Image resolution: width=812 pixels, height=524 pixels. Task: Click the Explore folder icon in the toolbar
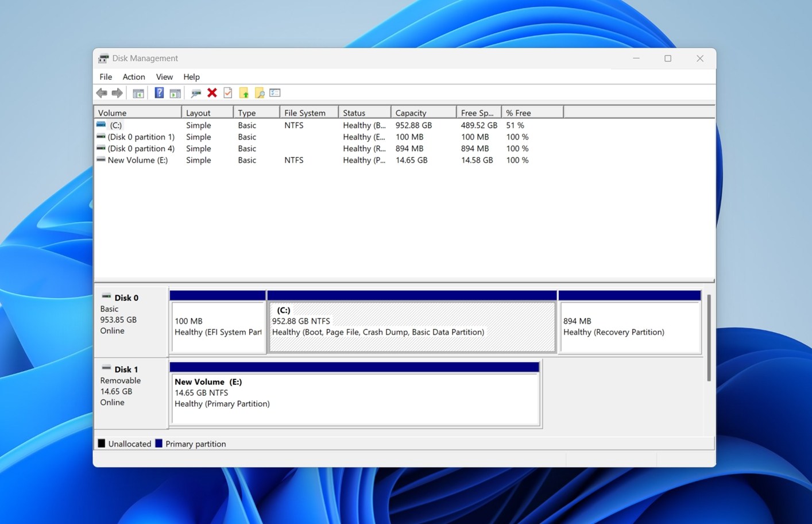pos(260,93)
